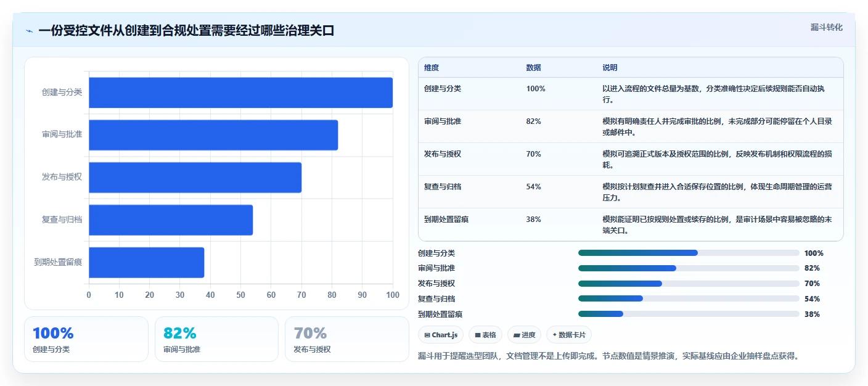This screenshot has width=868, height=386.
Task: Click the 进度 chip
Action: coord(525,335)
